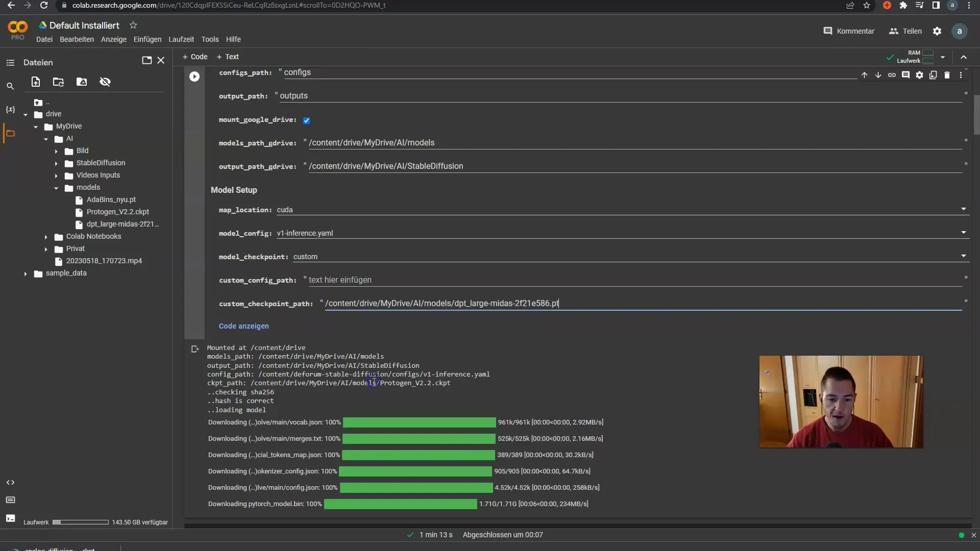Open files panel in new window icon

[x=147, y=60]
